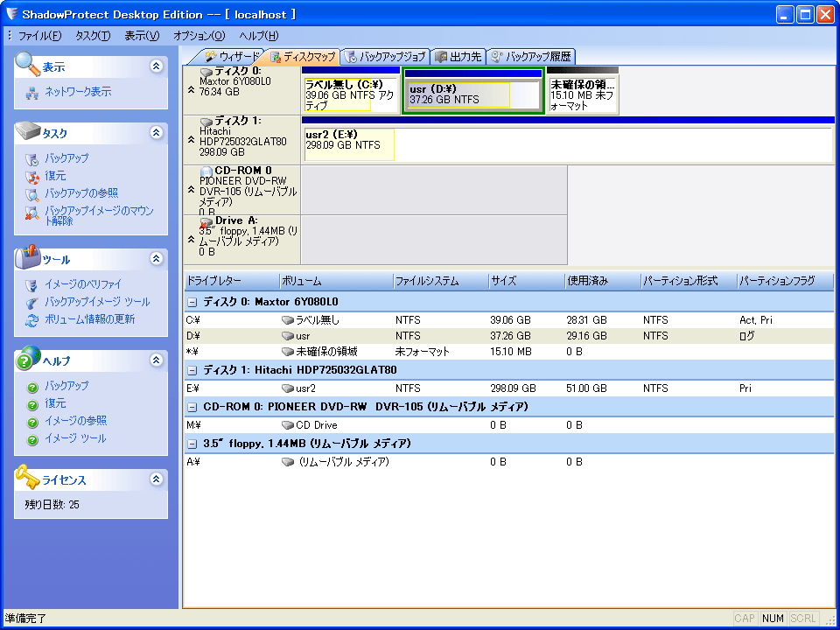Click the key icon in ライセンス panel
Image resolution: width=840 pixels, height=630 pixels.
coord(27,476)
